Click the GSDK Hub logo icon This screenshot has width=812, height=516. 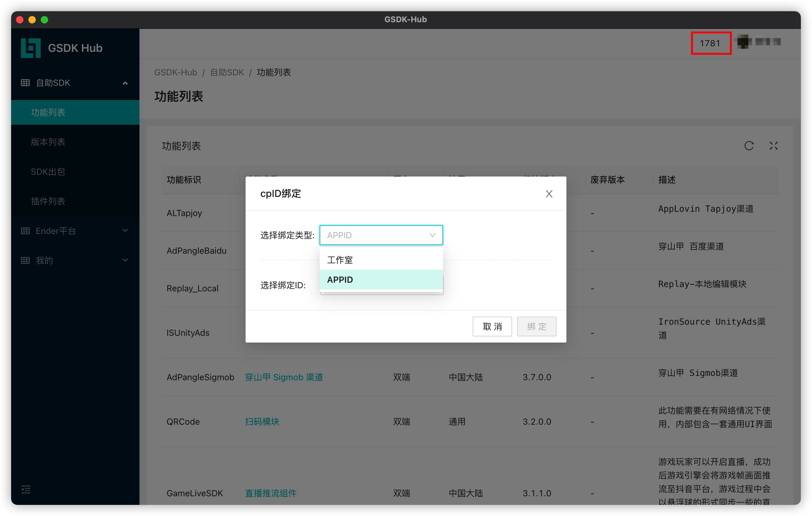coord(31,48)
